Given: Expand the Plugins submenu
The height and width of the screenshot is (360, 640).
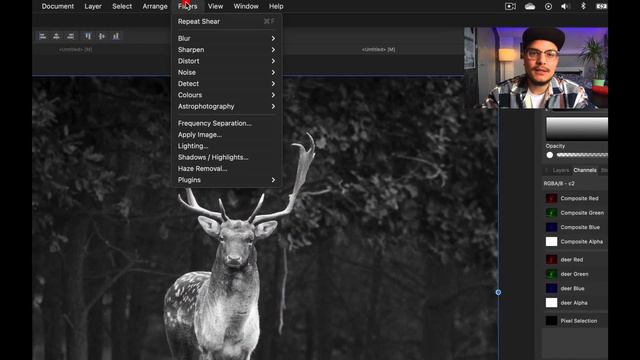Looking at the screenshot, I should coord(227,180).
